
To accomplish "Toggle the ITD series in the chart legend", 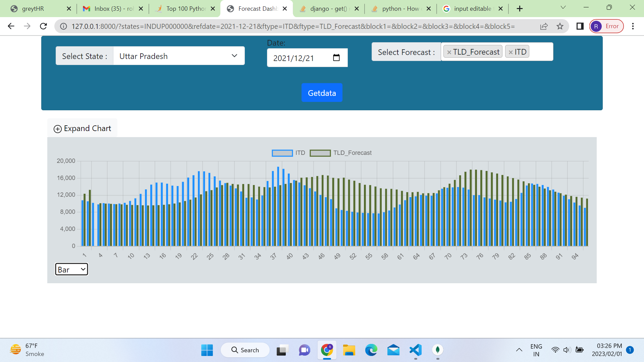I will [x=288, y=153].
